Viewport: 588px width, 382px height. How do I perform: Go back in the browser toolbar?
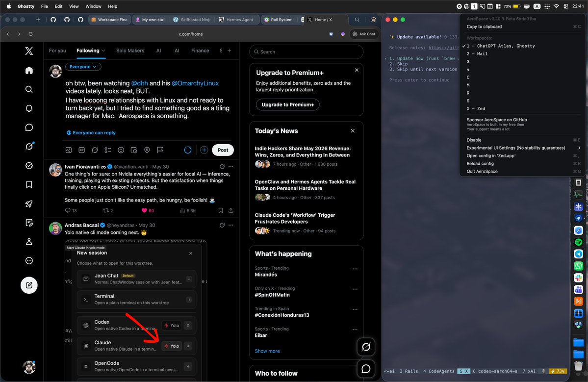[x=8, y=34]
